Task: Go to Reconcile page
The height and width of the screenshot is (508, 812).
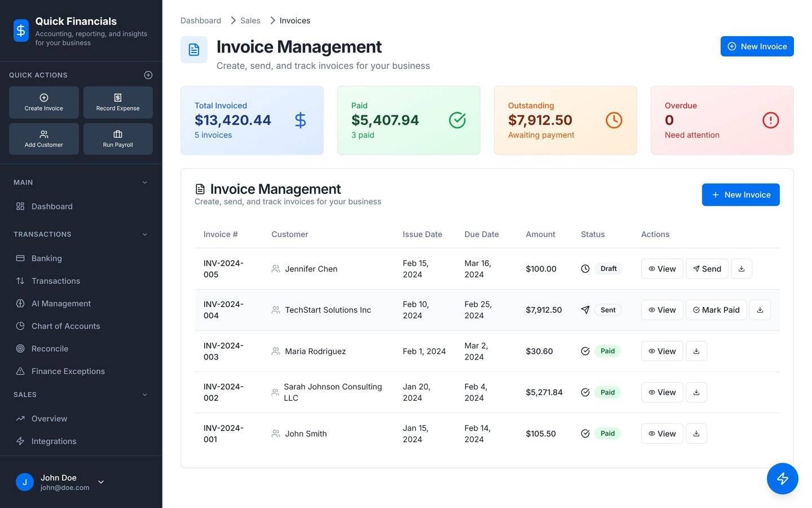Action: click(81, 349)
